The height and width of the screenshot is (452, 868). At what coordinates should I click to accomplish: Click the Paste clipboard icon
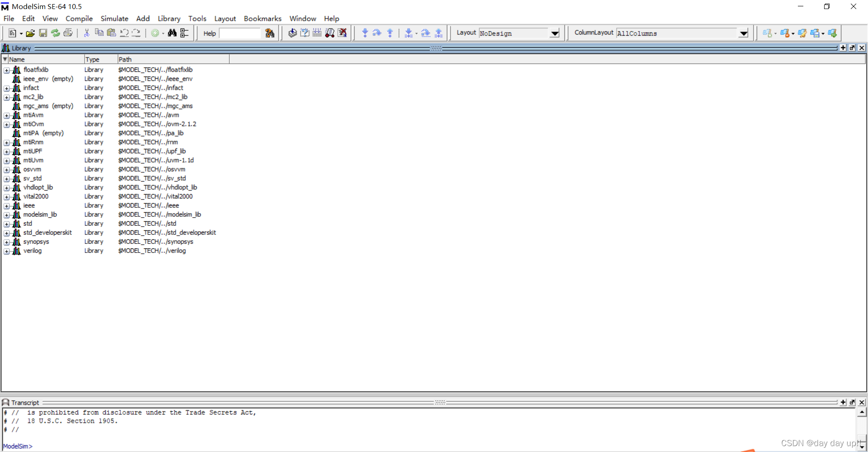(x=111, y=33)
